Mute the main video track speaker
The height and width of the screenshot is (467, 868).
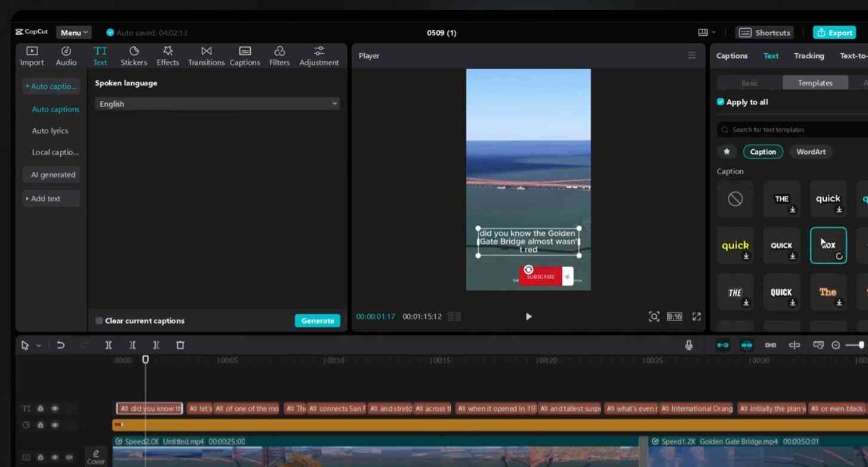pos(69,457)
